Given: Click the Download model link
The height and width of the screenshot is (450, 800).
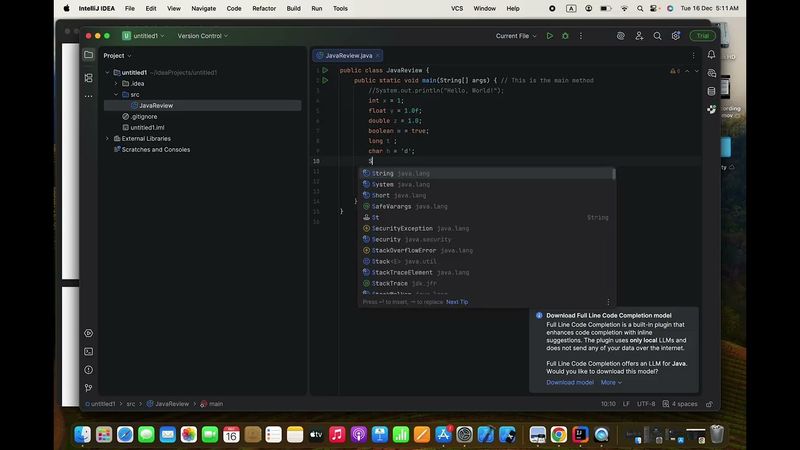Looking at the screenshot, I should (569, 382).
